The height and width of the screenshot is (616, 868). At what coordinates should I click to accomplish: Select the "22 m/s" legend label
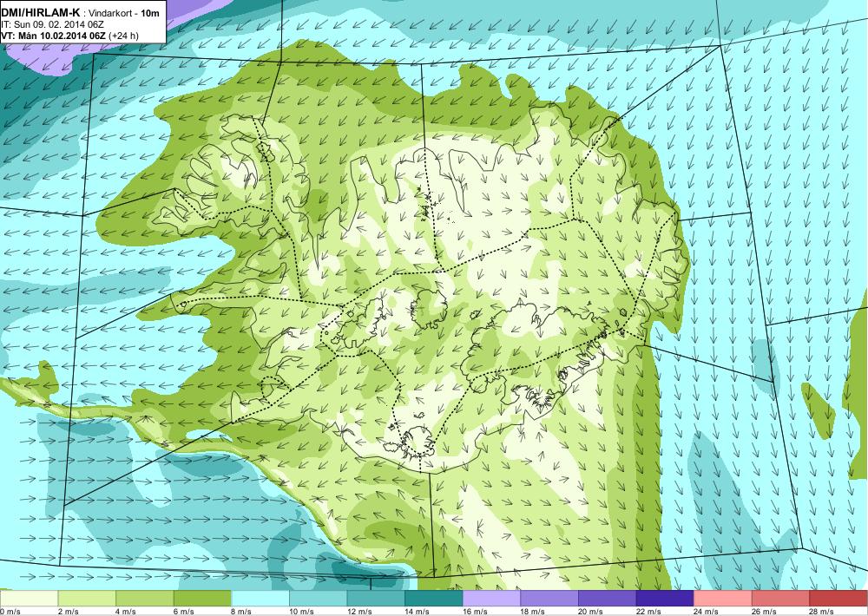pyautogui.click(x=648, y=612)
